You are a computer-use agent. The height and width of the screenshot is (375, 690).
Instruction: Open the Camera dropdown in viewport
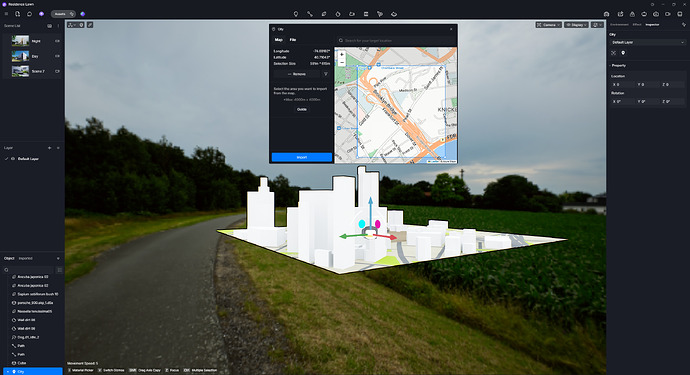549,25
